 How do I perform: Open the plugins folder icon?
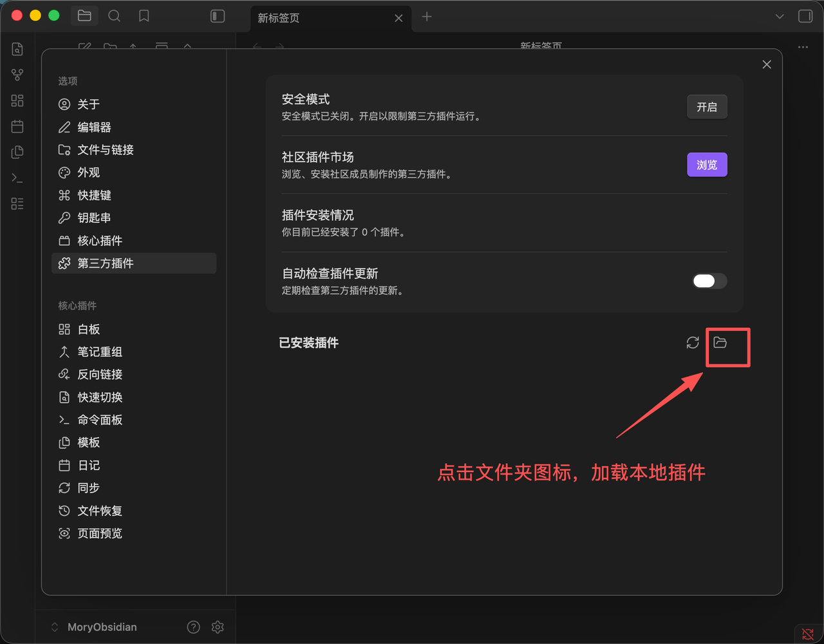pos(720,343)
